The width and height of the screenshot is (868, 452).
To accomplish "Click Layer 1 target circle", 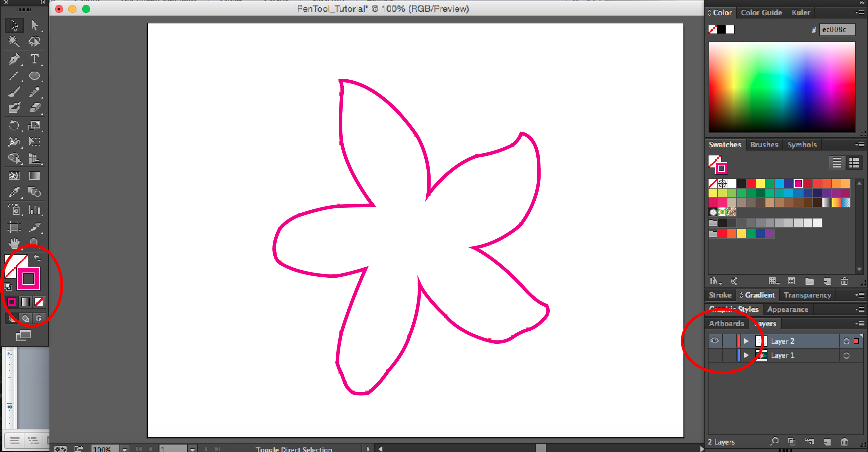I will tap(846, 355).
